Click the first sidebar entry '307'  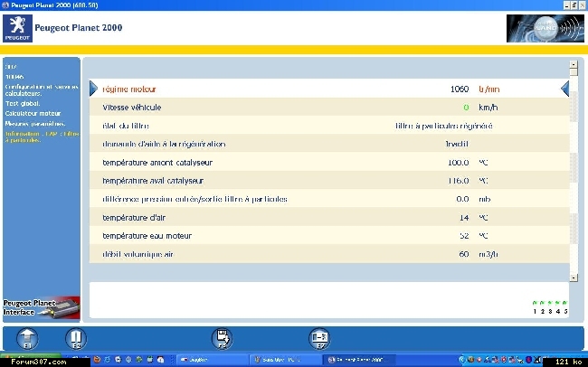click(x=11, y=66)
